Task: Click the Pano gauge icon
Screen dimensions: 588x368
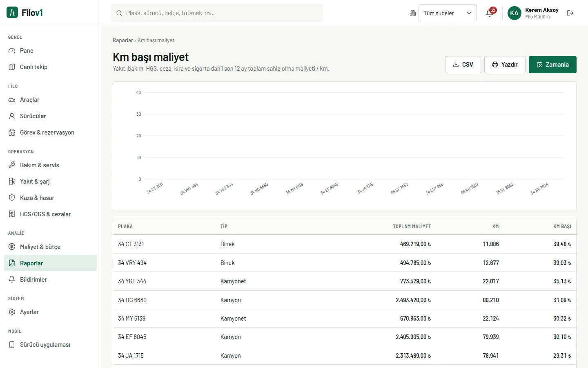Action: (x=12, y=51)
